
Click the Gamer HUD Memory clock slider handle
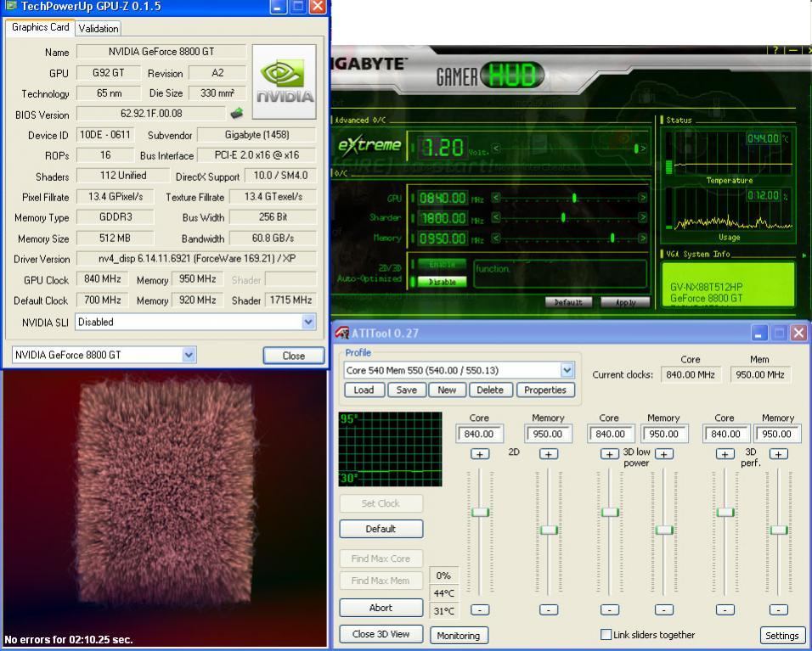pyautogui.click(x=612, y=238)
